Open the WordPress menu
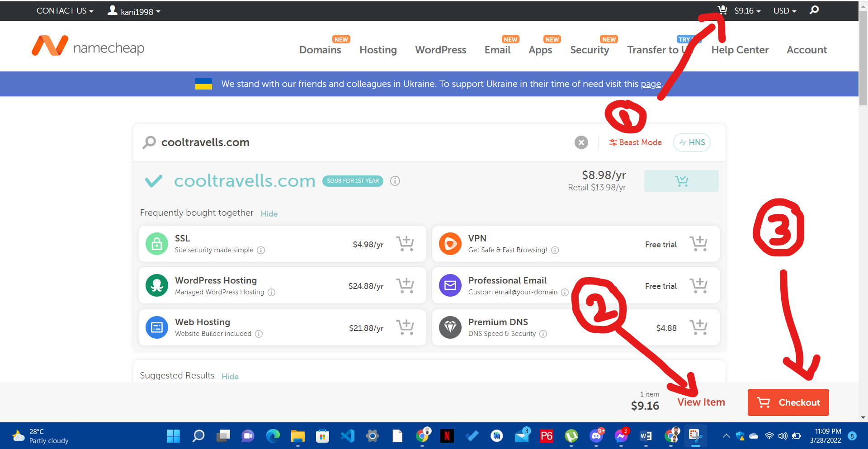Screen dimensions: 868x449 click(441, 50)
